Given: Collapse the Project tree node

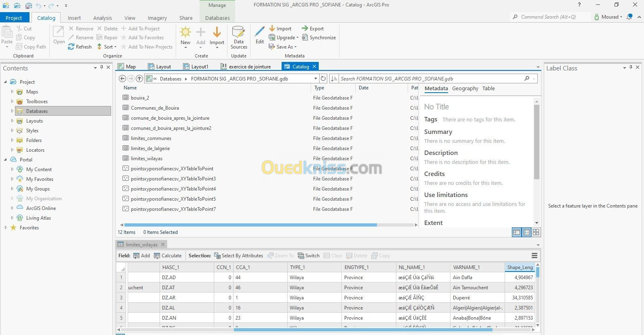Looking at the screenshot, I should tap(6, 82).
